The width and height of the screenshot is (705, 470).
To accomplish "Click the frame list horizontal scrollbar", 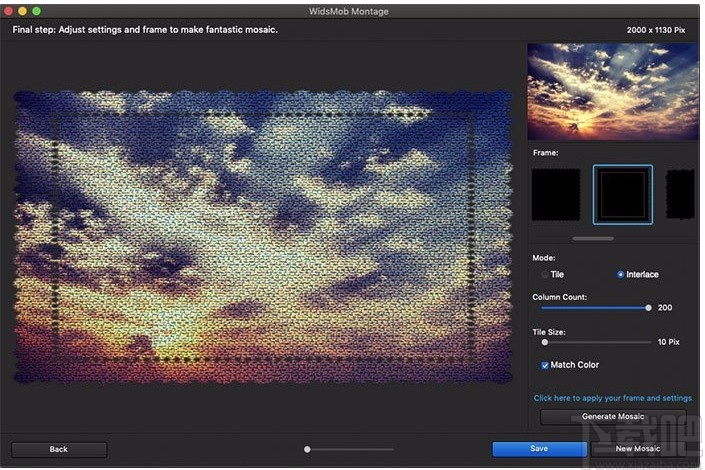I will click(x=593, y=239).
